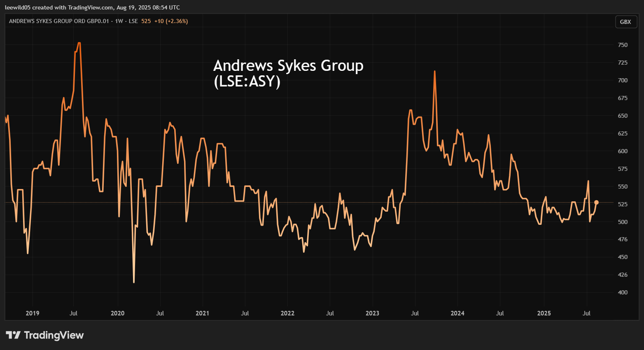The height and width of the screenshot is (350, 644).
Task: Click the 550 price axis label
Action: [623, 187]
